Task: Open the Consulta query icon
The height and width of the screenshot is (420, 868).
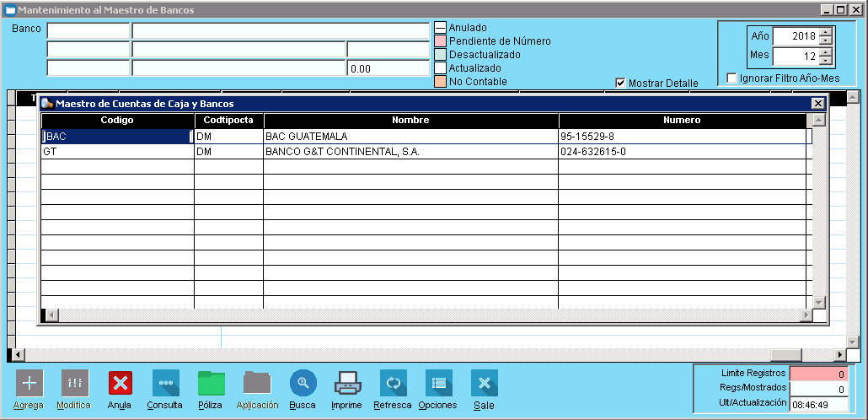Action: point(165,384)
